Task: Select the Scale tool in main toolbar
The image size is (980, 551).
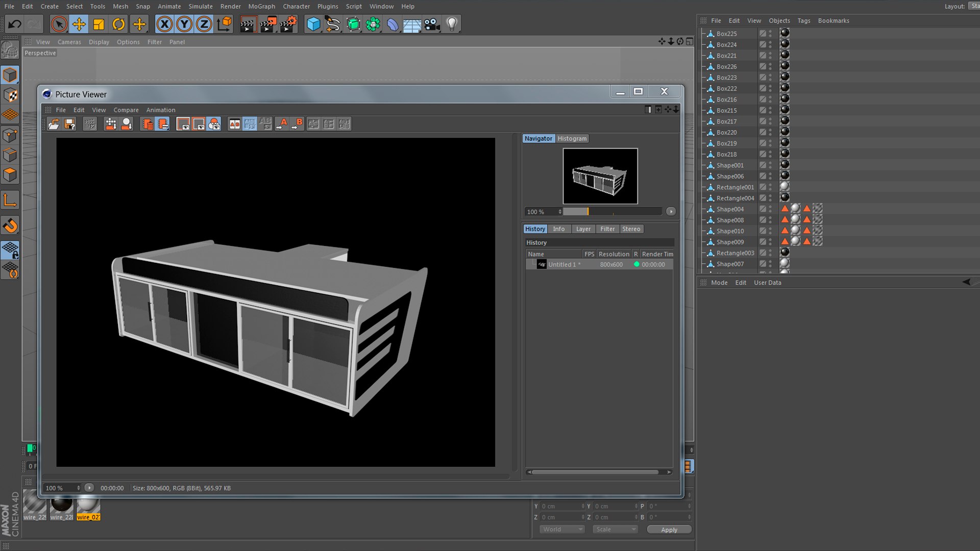Action: tap(99, 24)
